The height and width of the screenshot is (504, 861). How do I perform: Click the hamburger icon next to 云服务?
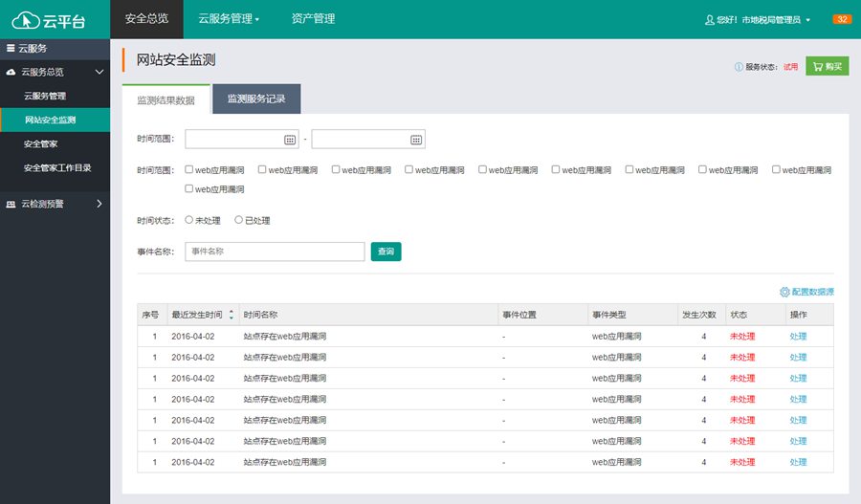pos(11,48)
